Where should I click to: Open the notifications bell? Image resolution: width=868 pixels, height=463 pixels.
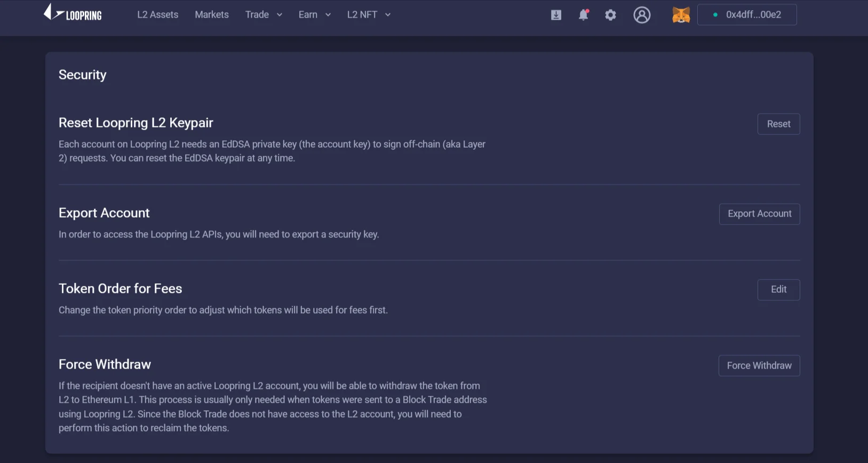(x=584, y=15)
